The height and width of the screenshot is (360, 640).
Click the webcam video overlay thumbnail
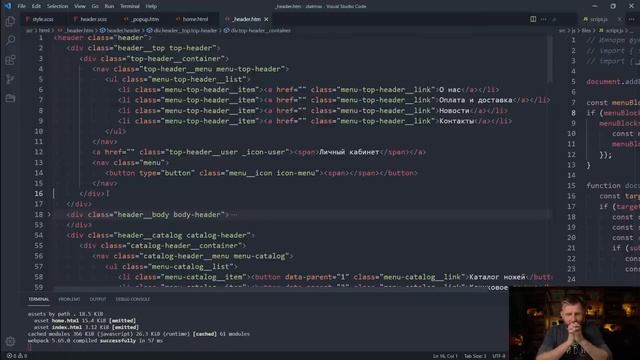tap(574, 323)
